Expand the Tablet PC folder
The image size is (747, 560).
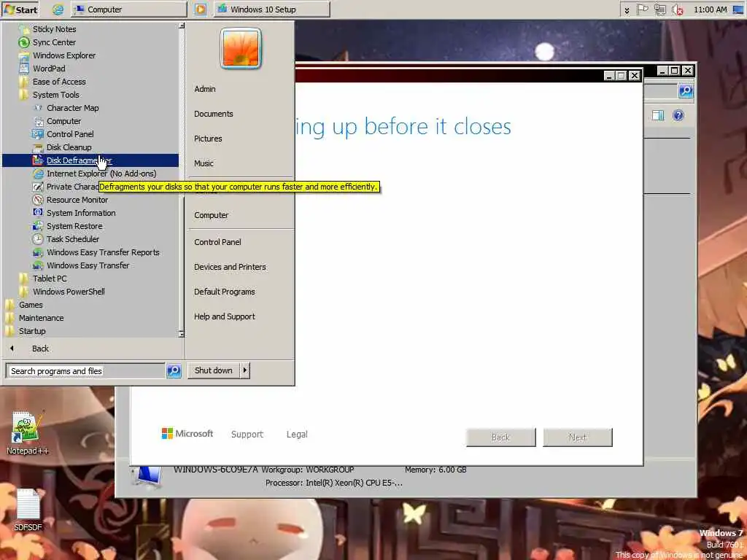click(49, 279)
